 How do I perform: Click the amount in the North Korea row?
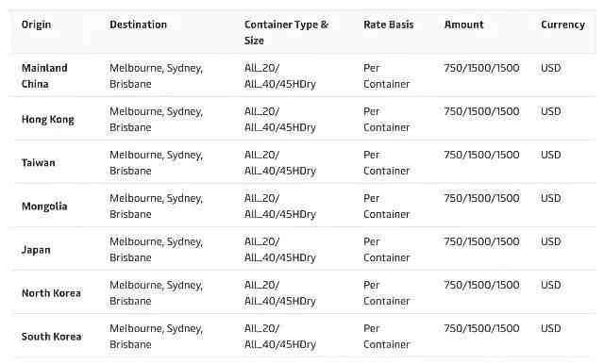(x=481, y=285)
